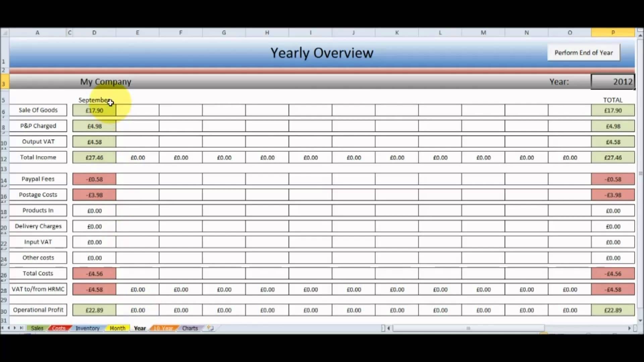This screenshot has height=362, width=644.
Task: Select the Sales tab
Action: click(x=37, y=328)
